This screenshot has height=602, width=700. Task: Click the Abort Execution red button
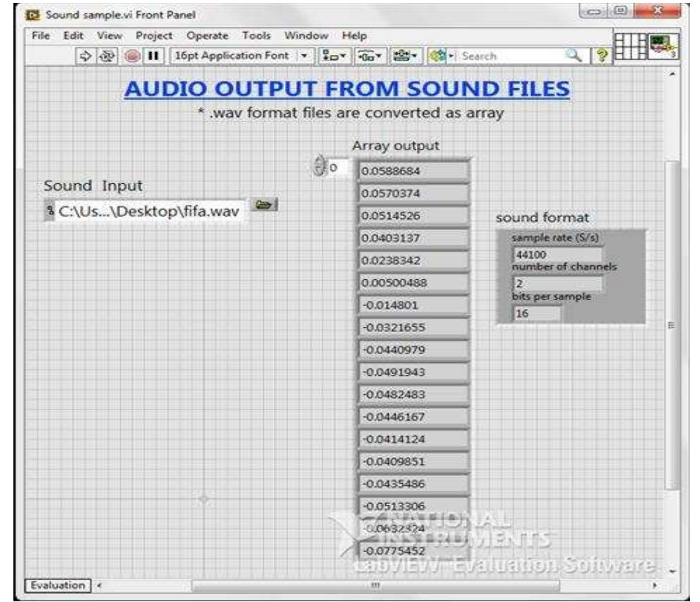[x=132, y=56]
